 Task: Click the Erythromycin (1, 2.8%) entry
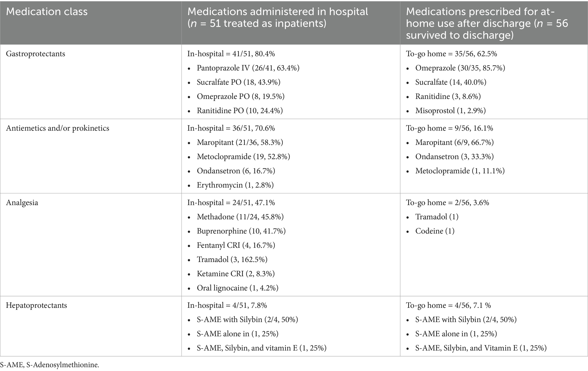pos(235,185)
